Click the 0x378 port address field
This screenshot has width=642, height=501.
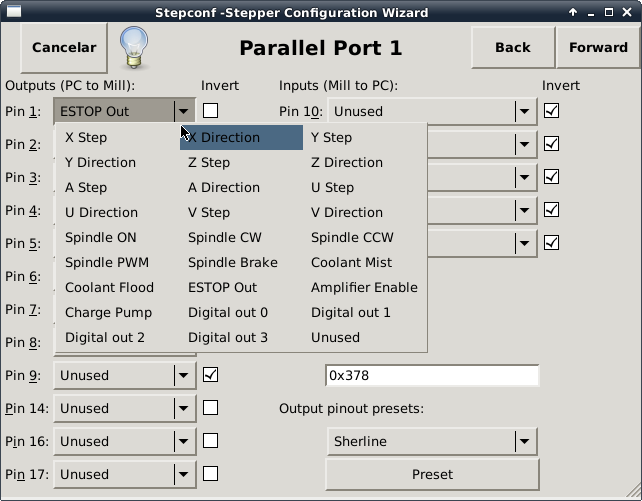(x=432, y=375)
